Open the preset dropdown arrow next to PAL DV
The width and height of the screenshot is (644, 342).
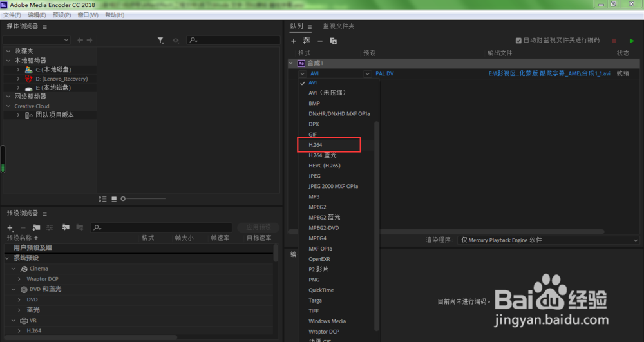coord(367,73)
